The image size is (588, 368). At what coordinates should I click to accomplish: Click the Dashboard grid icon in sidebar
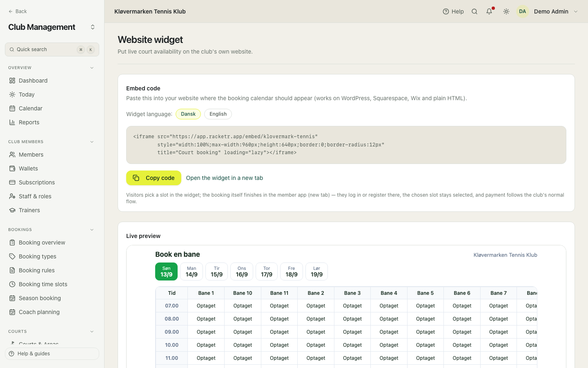(x=12, y=81)
